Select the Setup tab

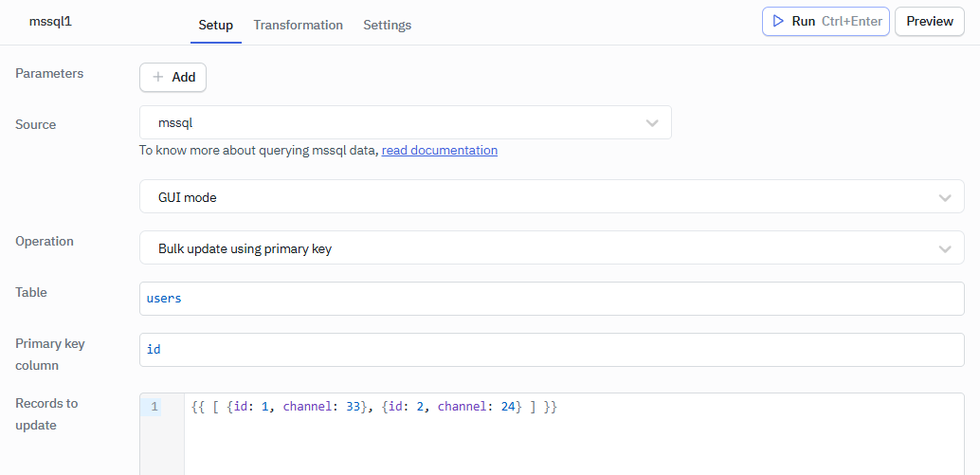point(215,25)
